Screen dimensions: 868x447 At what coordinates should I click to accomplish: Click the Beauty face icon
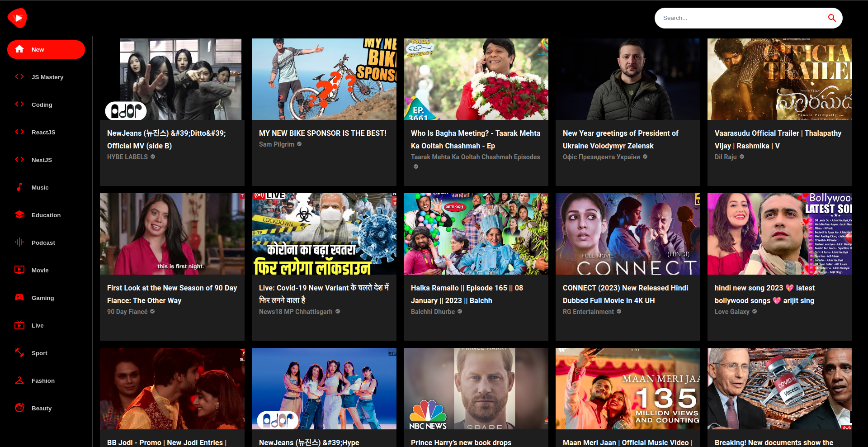tap(19, 408)
